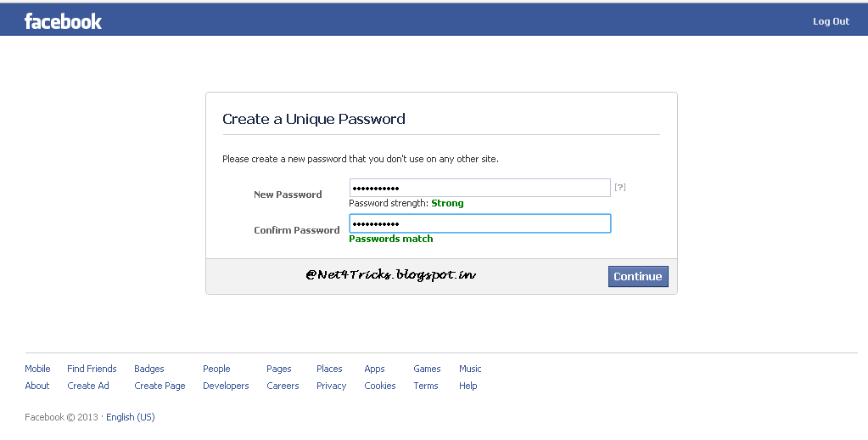This screenshot has height=440, width=868.
Task: Open Create Page link
Action: (160, 386)
